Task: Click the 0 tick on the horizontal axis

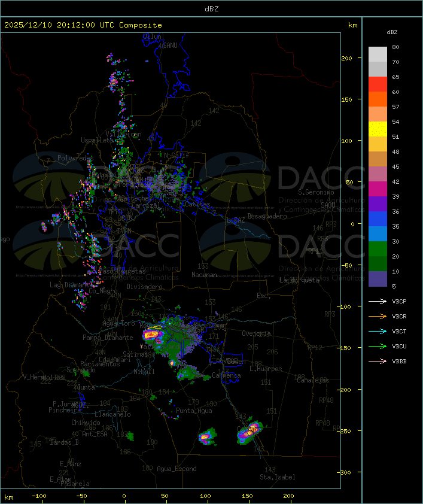Action: point(124,496)
